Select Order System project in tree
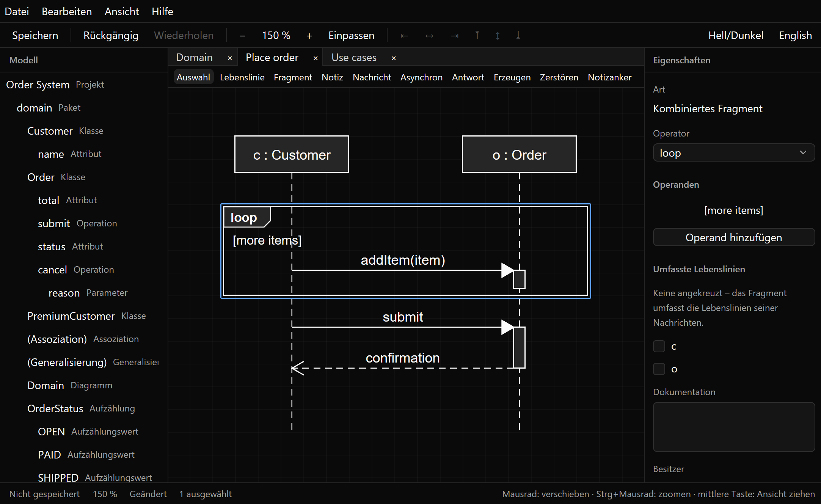The height and width of the screenshot is (504, 821). 84,85
